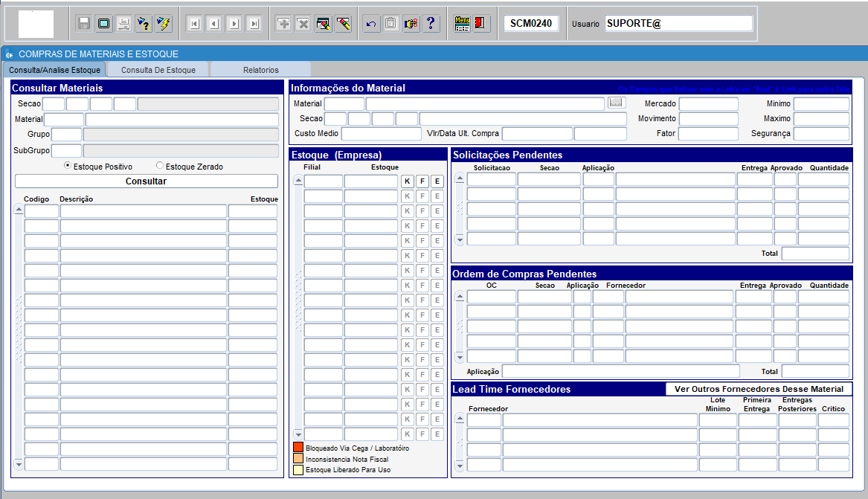
Task: Select the Estoque Zerado radio option
Action: pyautogui.click(x=160, y=166)
